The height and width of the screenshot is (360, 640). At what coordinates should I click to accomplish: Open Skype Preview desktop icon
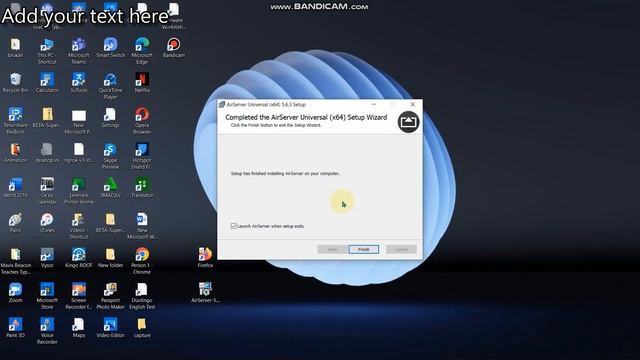(110, 156)
